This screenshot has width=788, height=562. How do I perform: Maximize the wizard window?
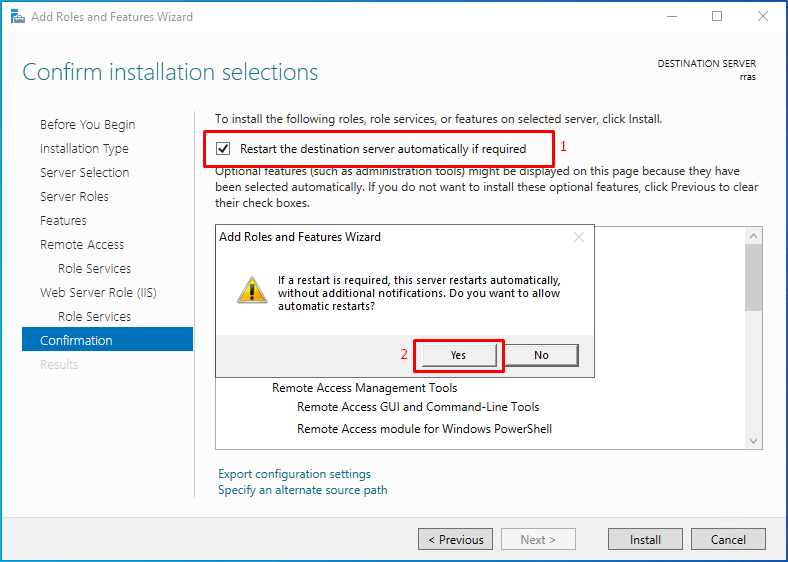click(x=717, y=17)
